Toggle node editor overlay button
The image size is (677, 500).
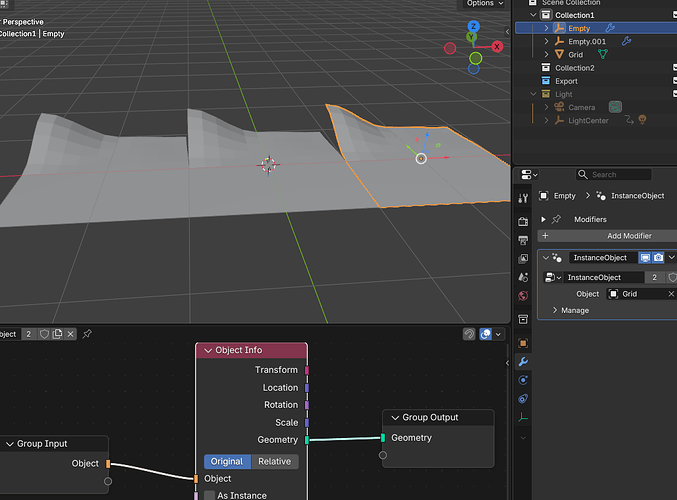click(x=485, y=334)
